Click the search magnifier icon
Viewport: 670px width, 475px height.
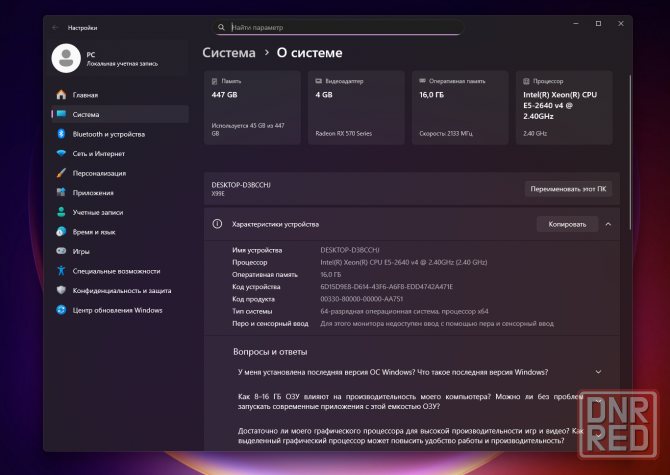click(x=221, y=27)
